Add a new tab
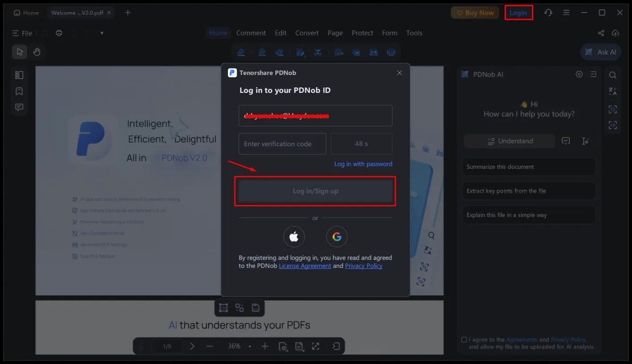The width and height of the screenshot is (632, 364). coord(128,13)
